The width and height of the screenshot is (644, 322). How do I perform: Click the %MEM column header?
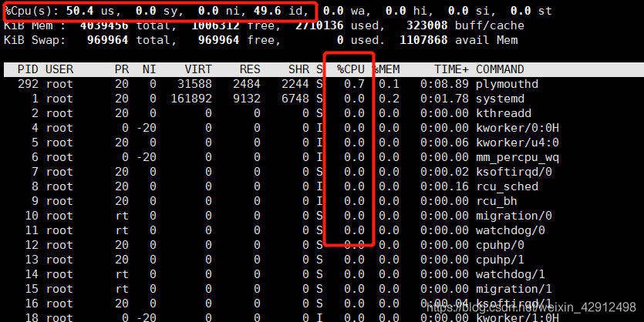(386, 69)
